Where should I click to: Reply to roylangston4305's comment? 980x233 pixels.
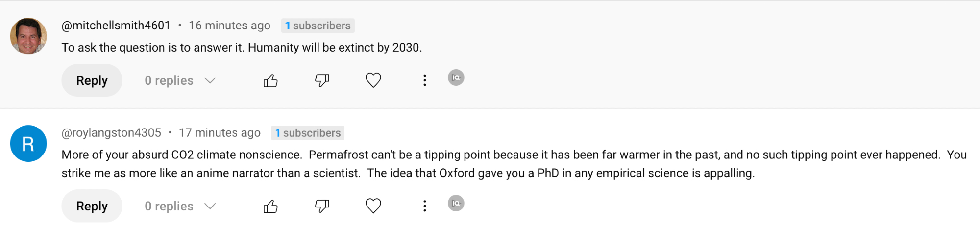(92, 206)
